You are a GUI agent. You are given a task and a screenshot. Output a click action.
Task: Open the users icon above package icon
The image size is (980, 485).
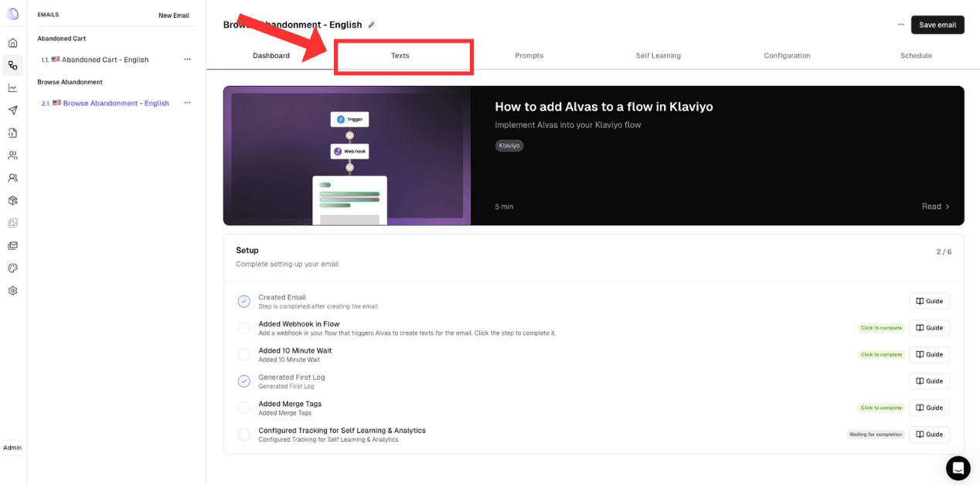(x=12, y=178)
